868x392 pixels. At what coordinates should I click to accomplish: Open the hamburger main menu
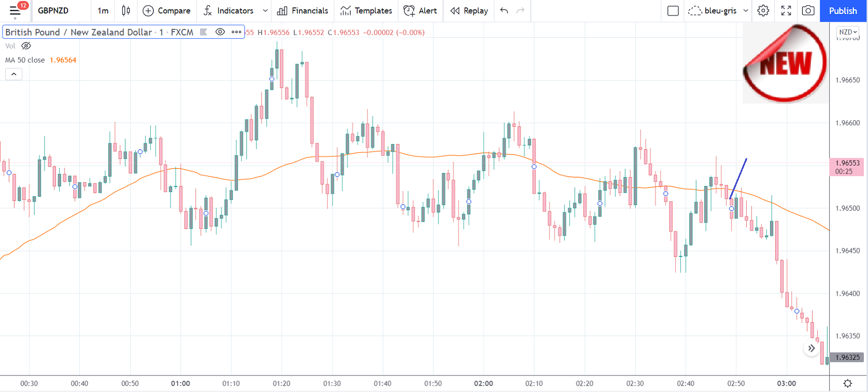point(15,10)
